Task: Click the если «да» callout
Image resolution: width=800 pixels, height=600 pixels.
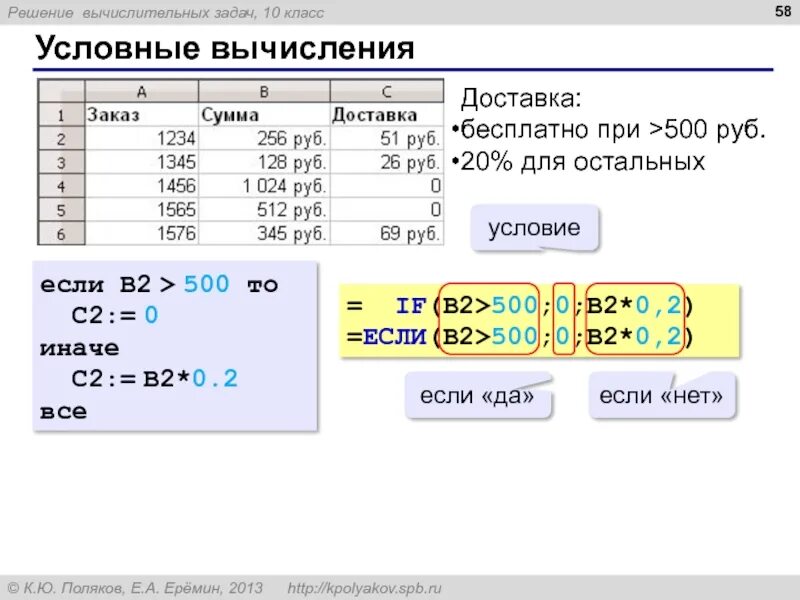Action: [478, 396]
